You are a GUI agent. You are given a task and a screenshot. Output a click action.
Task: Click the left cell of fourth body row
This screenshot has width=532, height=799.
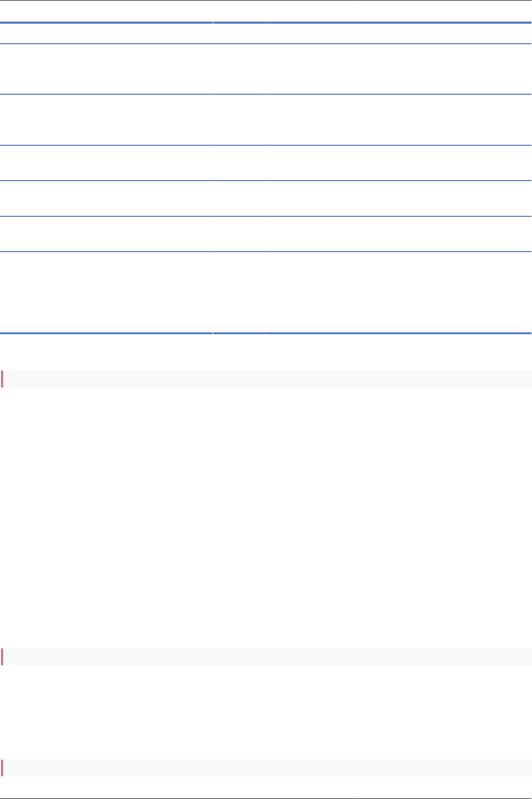[x=106, y=198]
